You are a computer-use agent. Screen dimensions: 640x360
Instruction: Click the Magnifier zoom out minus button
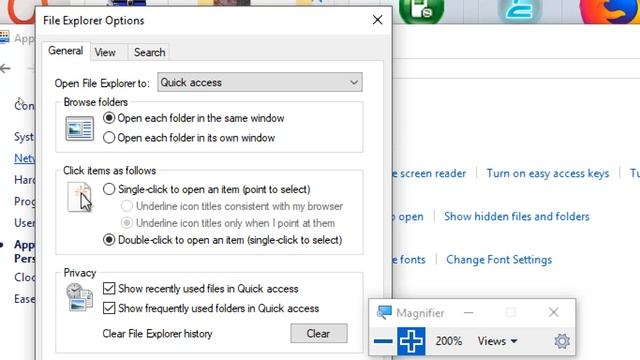pyautogui.click(x=383, y=341)
